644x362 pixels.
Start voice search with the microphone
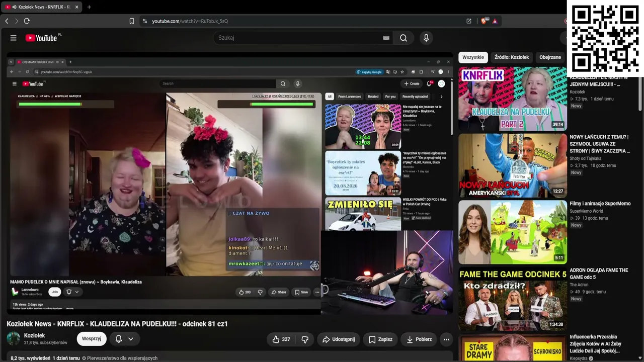point(426,38)
